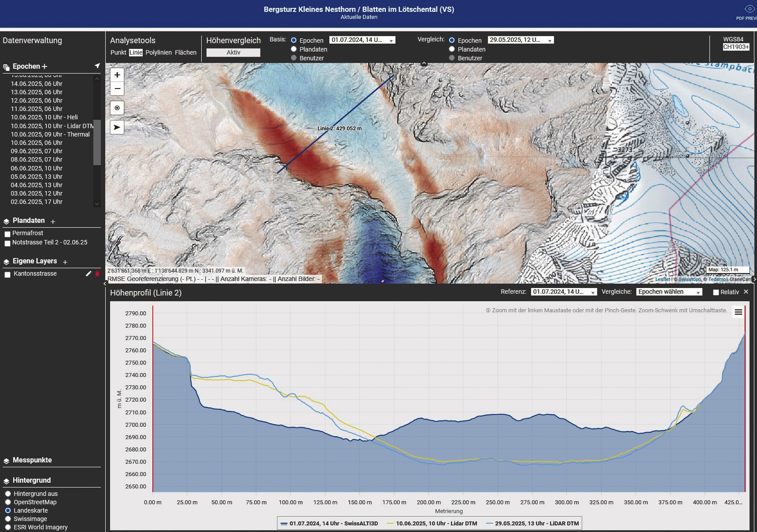Click the Aktiv button under Höhenvergleich

(233, 52)
